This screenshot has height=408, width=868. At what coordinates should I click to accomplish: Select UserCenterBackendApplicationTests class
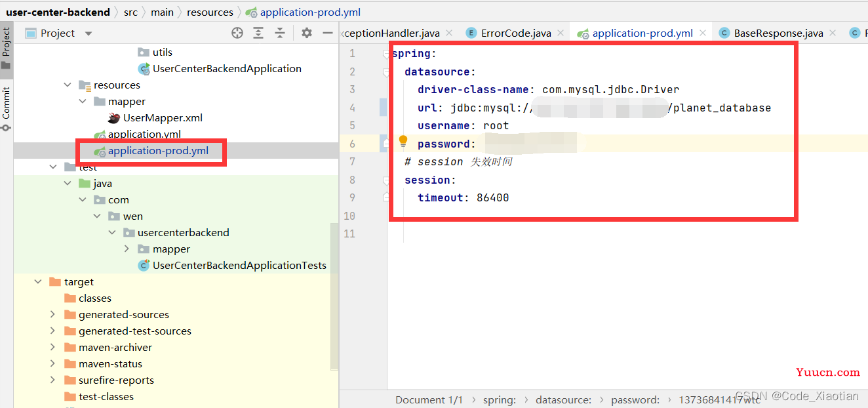coord(239,266)
